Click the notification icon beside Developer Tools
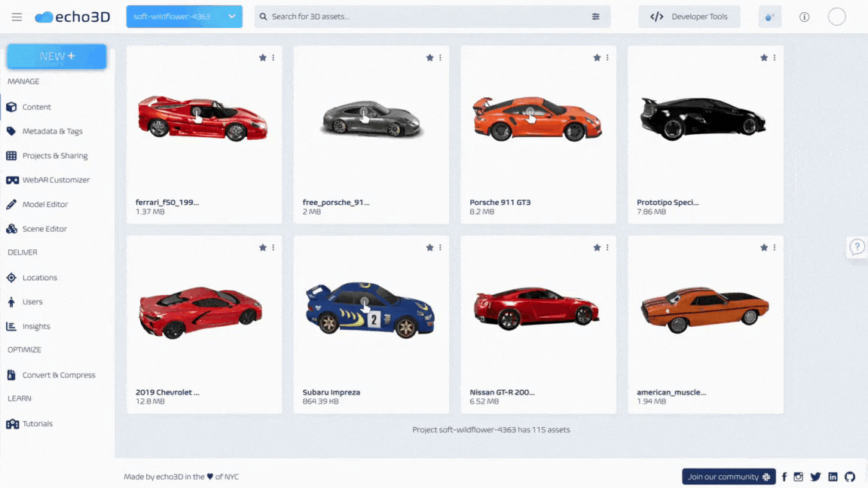The image size is (868, 488). tap(769, 17)
